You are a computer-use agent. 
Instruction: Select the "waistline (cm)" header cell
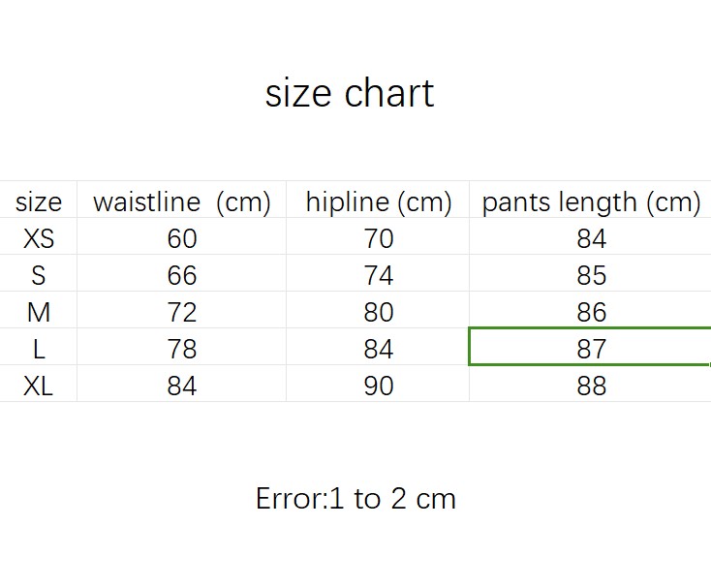pos(181,201)
